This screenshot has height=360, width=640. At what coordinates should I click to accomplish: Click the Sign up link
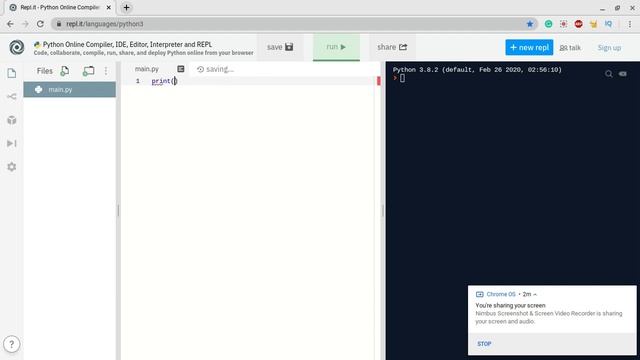point(609,48)
